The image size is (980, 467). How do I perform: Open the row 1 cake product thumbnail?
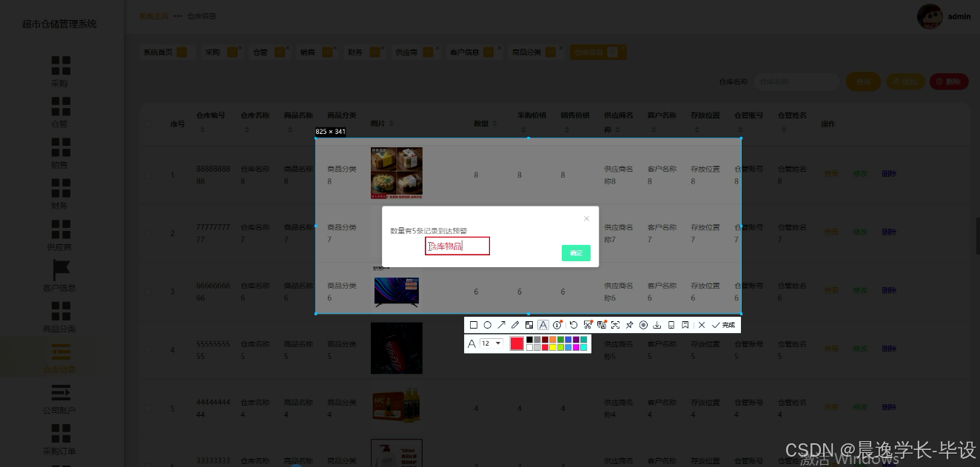point(397,173)
